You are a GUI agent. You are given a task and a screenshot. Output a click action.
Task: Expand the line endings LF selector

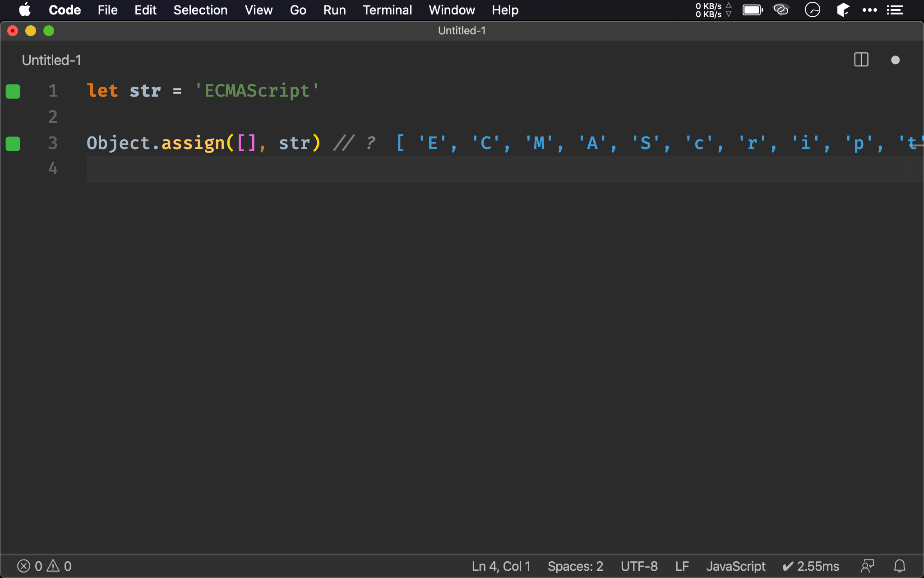click(x=681, y=565)
